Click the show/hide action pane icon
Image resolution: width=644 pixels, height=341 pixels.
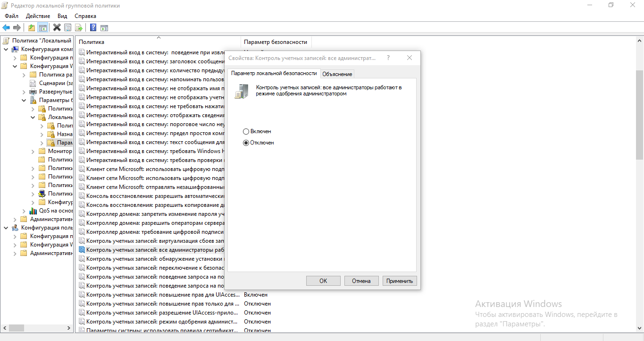tap(104, 27)
